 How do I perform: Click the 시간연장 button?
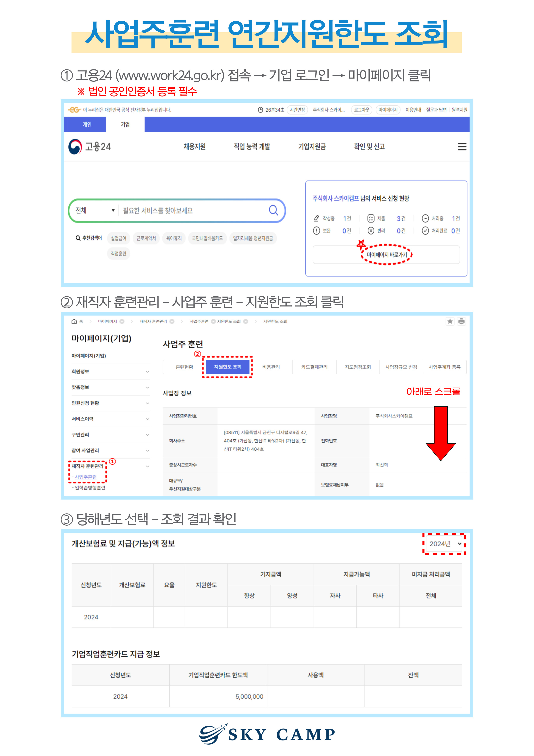coord(297,110)
